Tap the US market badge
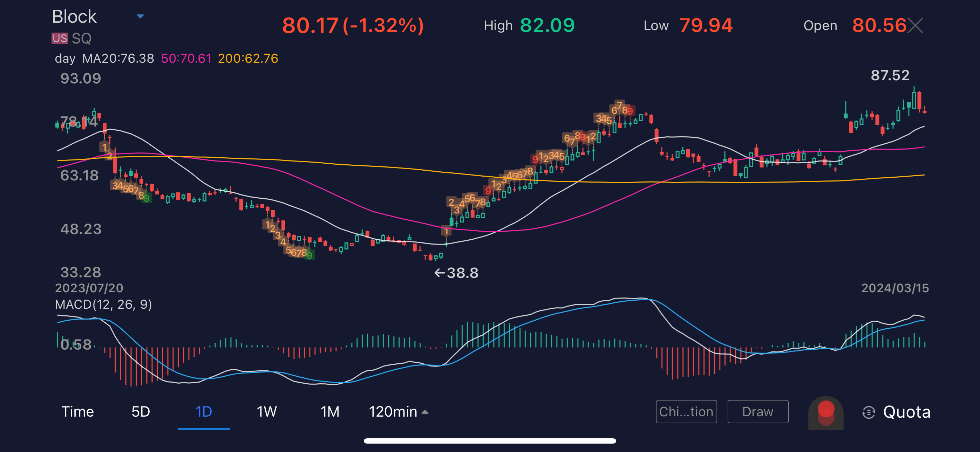Viewport: 980px width, 452px height. (60, 39)
